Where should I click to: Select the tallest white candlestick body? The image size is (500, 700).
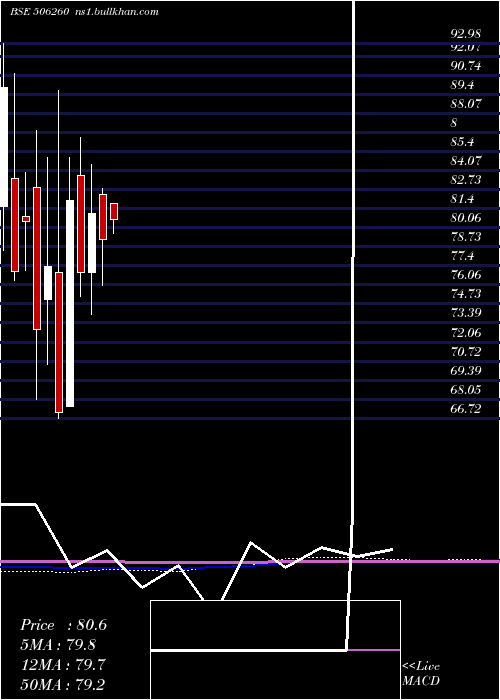(70, 304)
